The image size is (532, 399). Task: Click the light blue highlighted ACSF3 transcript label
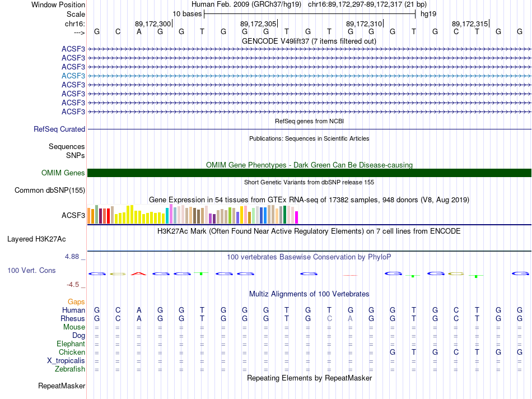coord(73,76)
